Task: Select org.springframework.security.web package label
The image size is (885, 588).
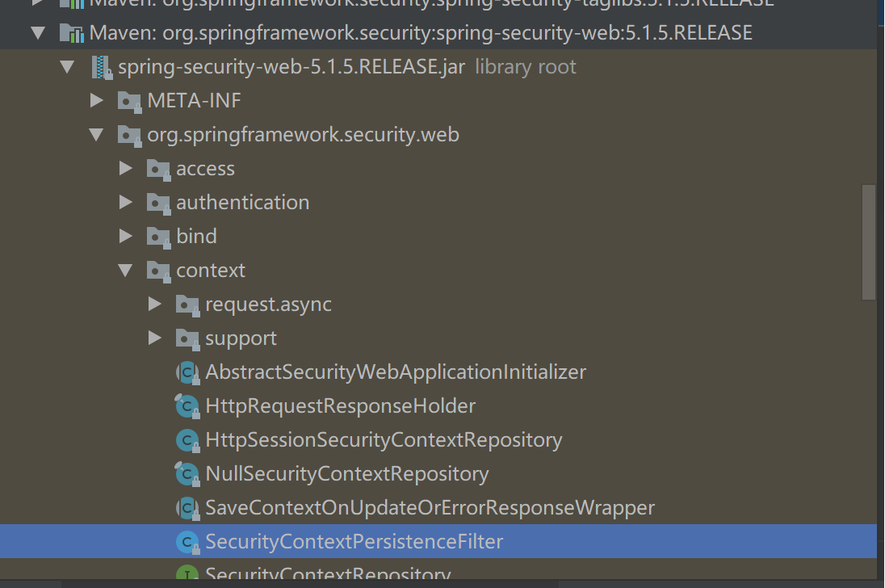Action: 303,135
